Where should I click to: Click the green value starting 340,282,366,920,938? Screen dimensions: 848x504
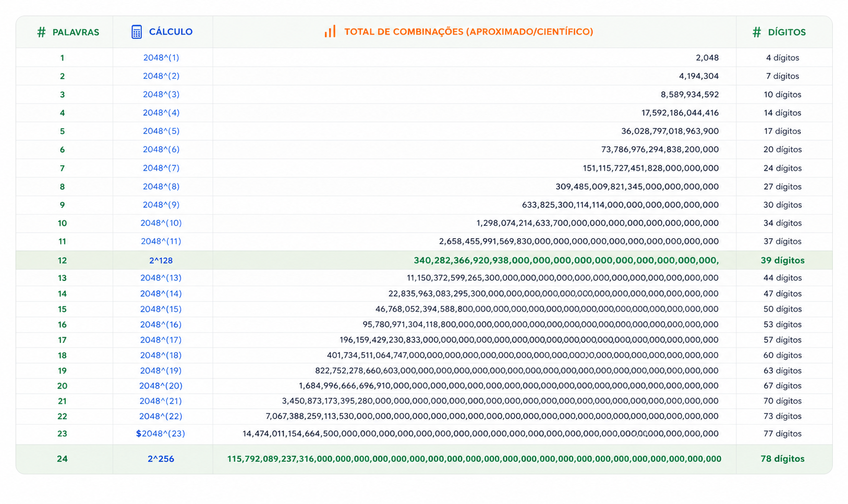point(566,260)
